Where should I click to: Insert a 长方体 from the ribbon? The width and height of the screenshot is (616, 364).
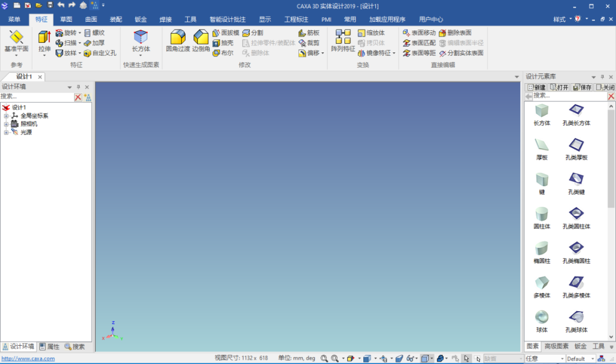click(141, 42)
